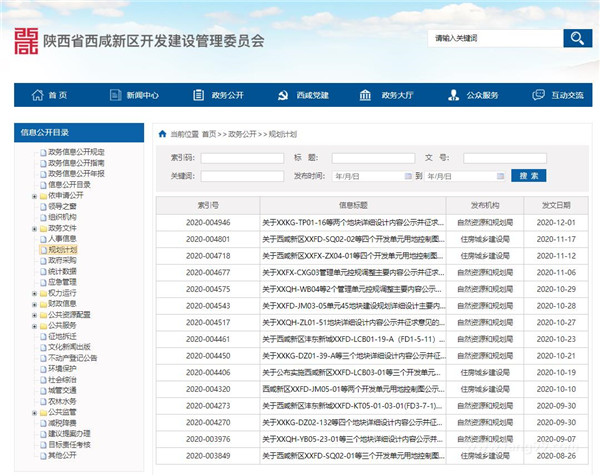Open the end date calendar picker icon
Screen dimensions: 600x476
click(500, 176)
